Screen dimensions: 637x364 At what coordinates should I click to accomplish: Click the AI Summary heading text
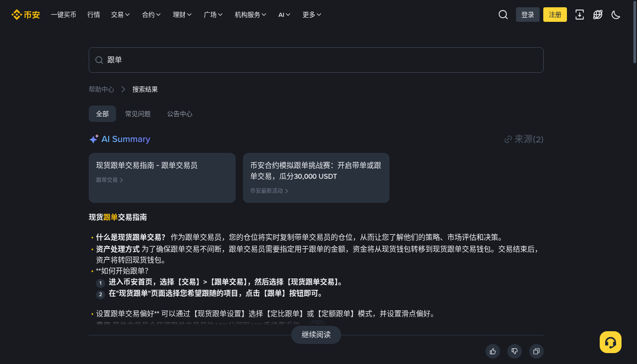(x=126, y=139)
